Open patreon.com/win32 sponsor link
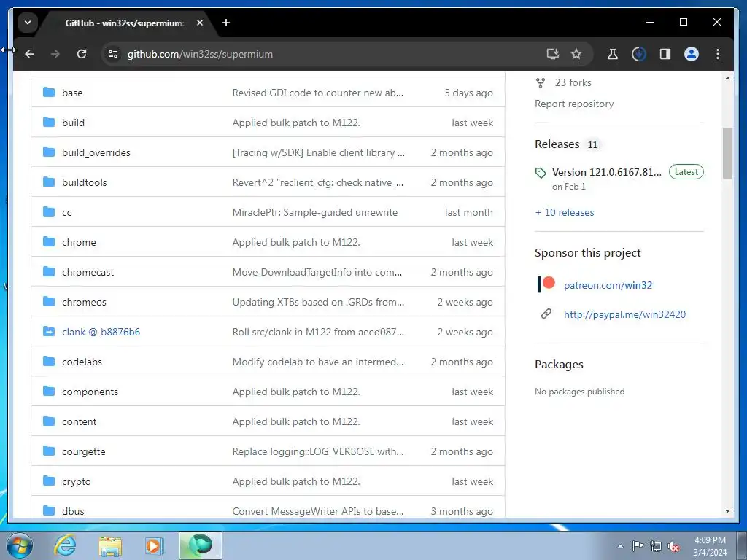Screen dimensions: 747x560 (608, 285)
